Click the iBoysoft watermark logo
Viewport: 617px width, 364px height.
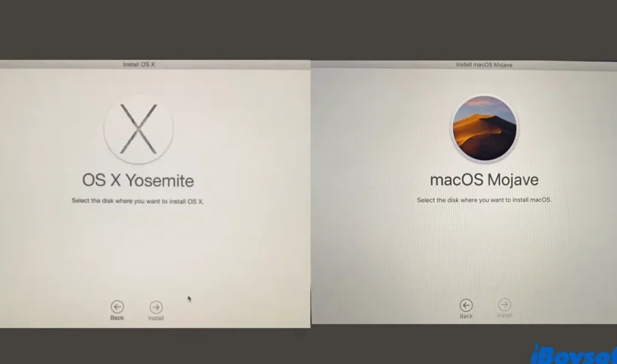click(572, 353)
